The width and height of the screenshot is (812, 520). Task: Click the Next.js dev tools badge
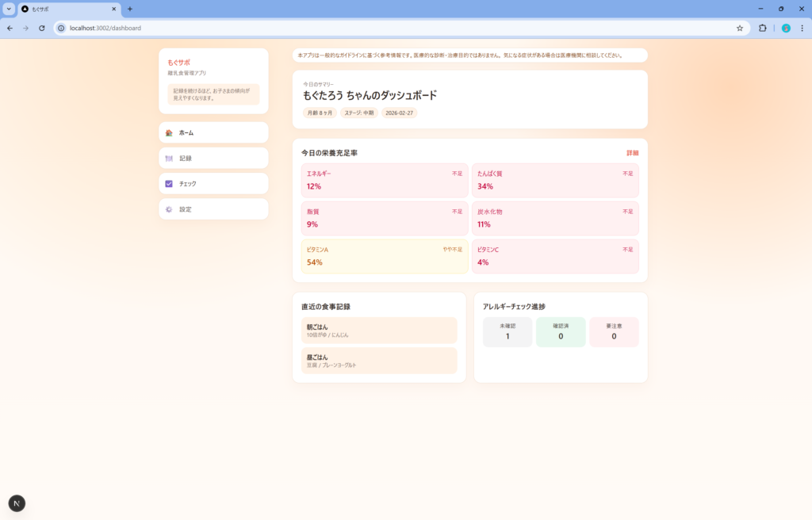tap(17, 503)
